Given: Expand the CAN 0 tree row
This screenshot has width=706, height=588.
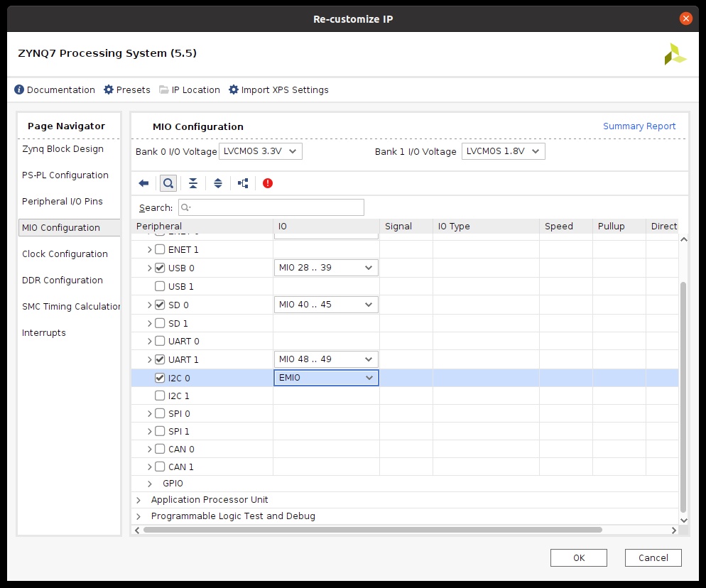Looking at the screenshot, I should 149,450.
